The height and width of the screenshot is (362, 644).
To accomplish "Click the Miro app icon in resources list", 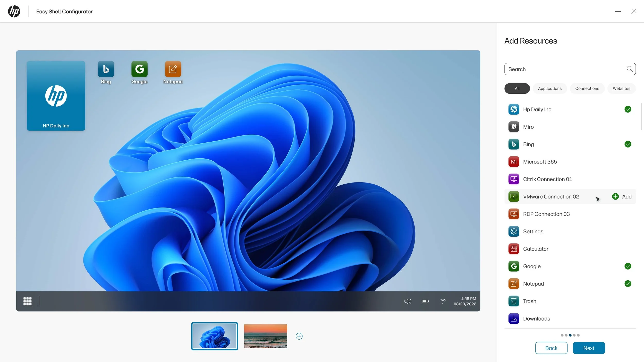I will click(514, 127).
